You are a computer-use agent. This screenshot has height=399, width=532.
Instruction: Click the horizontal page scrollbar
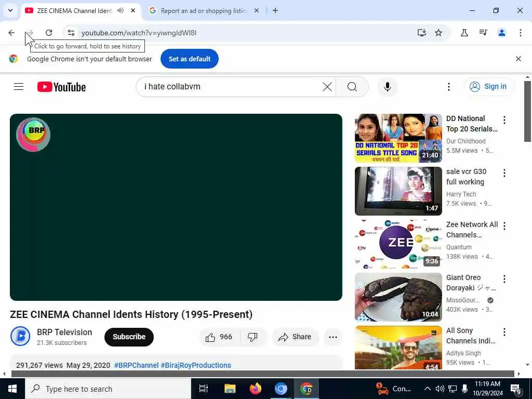click(x=262, y=374)
